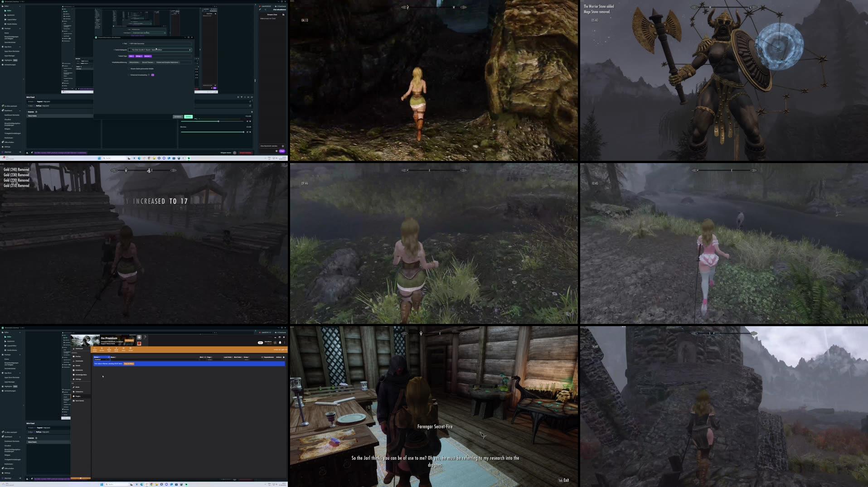
Task: Open Vortex Extensions page
Action: coord(79,370)
